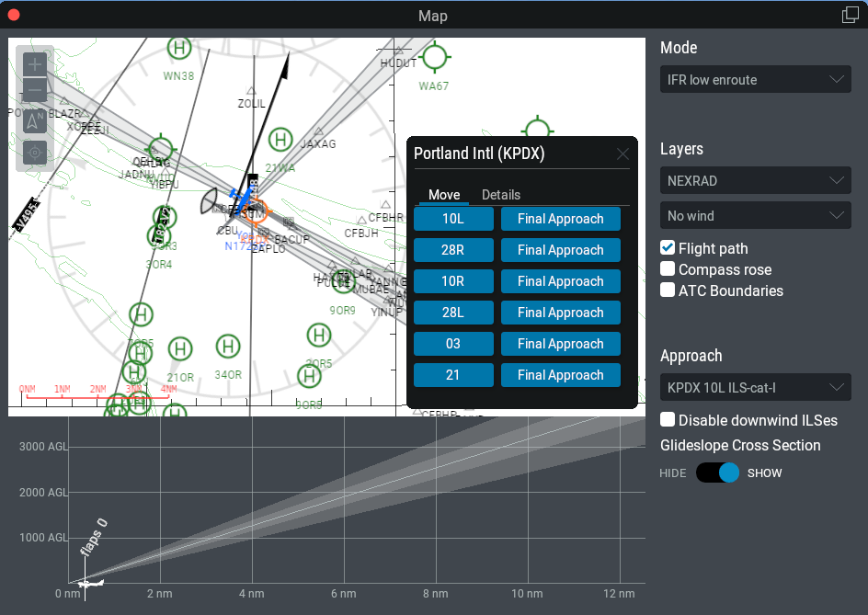Select the CFBJH waypoint triangle
Image resolution: width=868 pixels, height=615 pixels.
point(361,221)
